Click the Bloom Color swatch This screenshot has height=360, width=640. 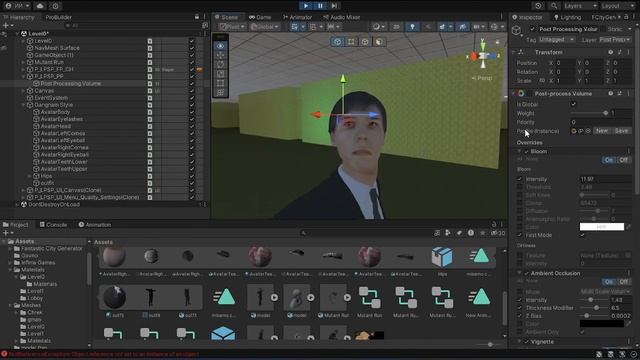point(602,227)
